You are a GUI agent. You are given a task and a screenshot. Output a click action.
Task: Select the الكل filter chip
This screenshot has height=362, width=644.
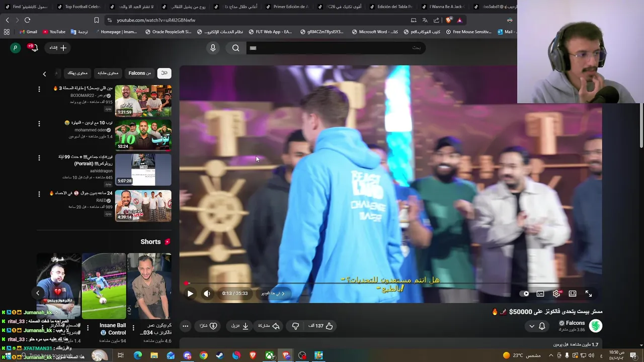(x=164, y=73)
